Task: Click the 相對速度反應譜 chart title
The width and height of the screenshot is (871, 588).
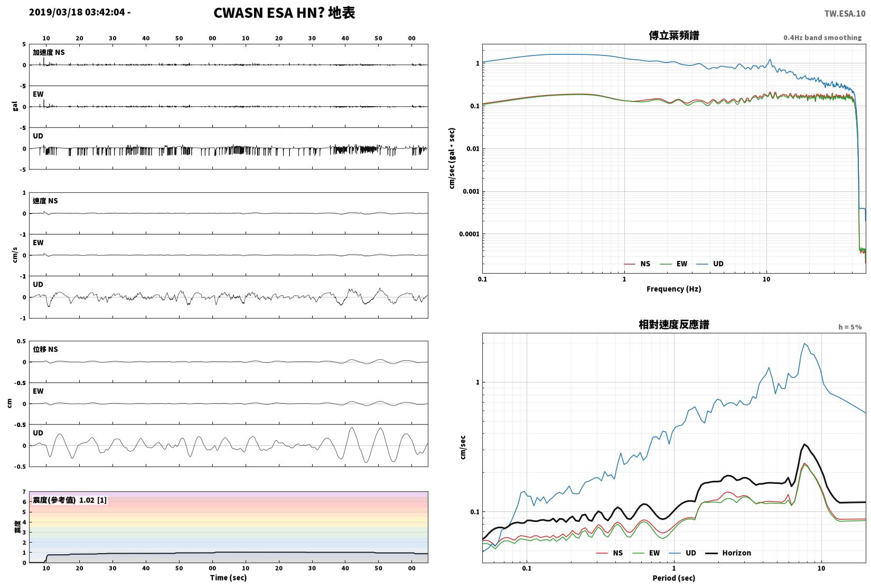Action: (x=674, y=324)
